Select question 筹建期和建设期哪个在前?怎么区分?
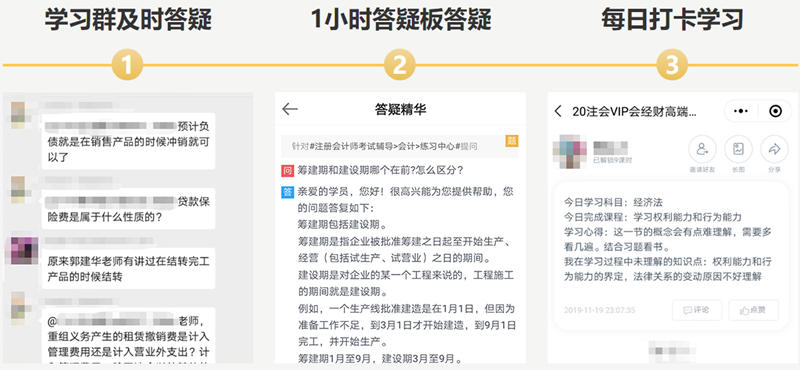Image resolution: width=800 pixels, height=370 pixels. [380, 170]
